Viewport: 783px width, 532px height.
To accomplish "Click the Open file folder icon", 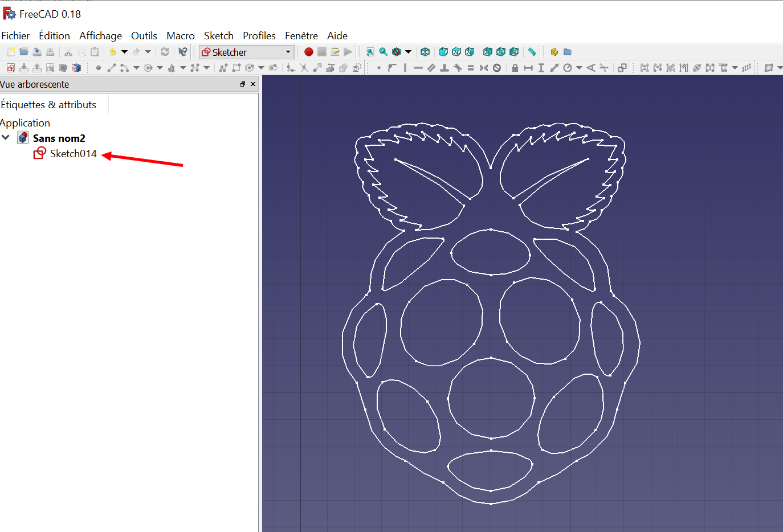I will pyautogui.click(x=24, y=52).
